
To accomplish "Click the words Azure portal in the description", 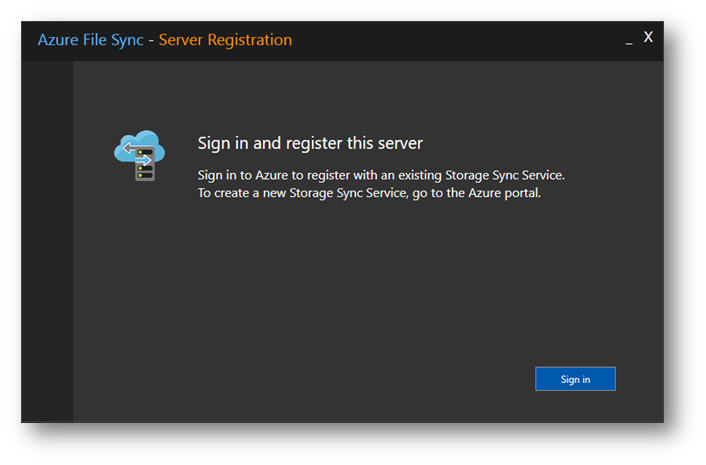I will pyautogui.click(x=504, y=193).
